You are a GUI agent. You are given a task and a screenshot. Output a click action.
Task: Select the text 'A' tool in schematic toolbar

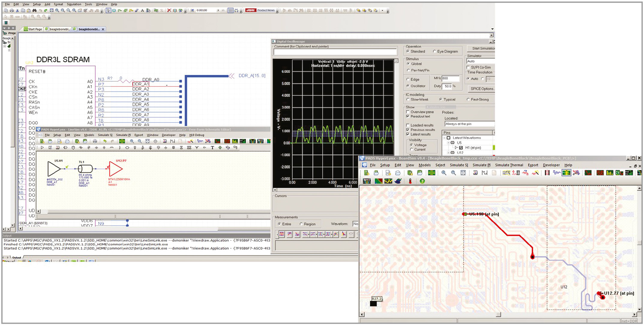click(142, 10)
